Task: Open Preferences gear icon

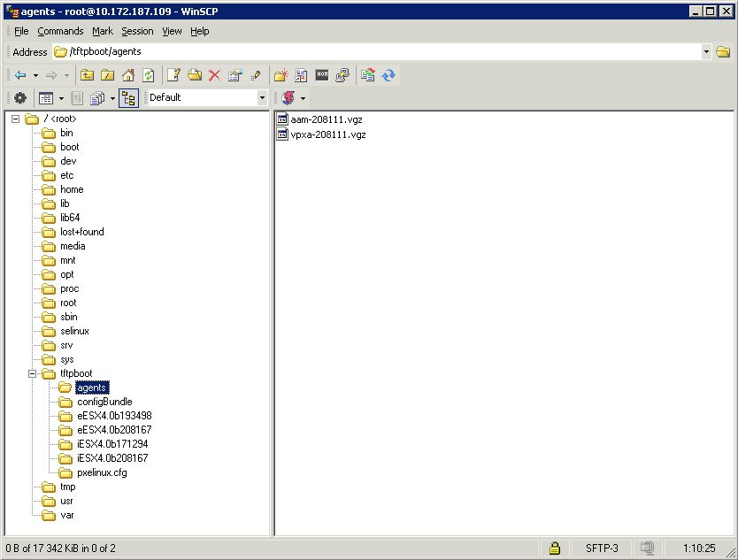Action: pyautogui.click(x=20, y=98)
